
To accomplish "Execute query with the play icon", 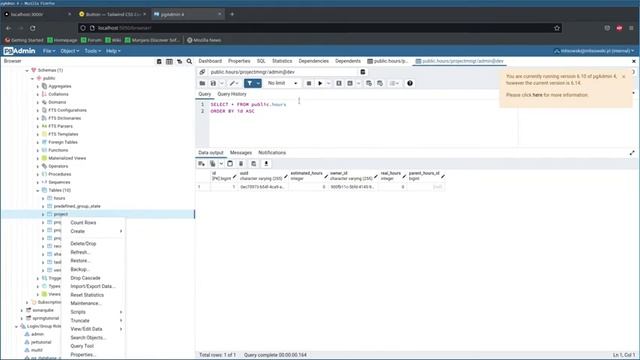I will pos(320,83).
